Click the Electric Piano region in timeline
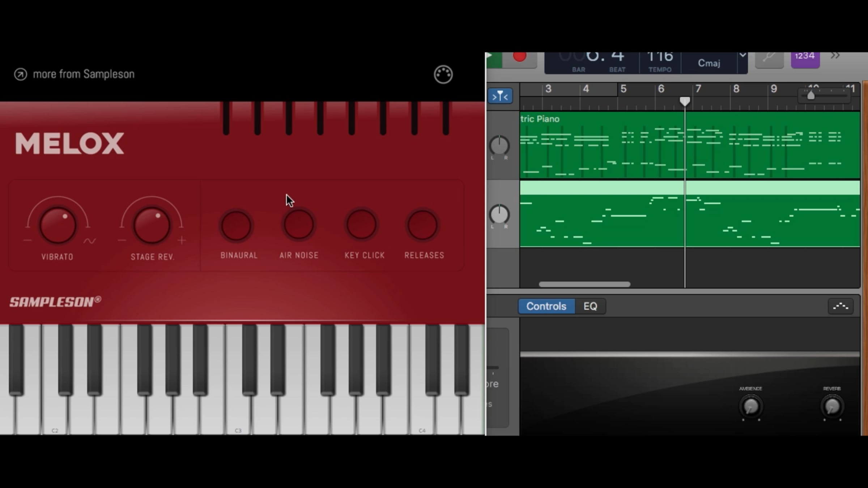The image size is (868, 488). point(690,145)
